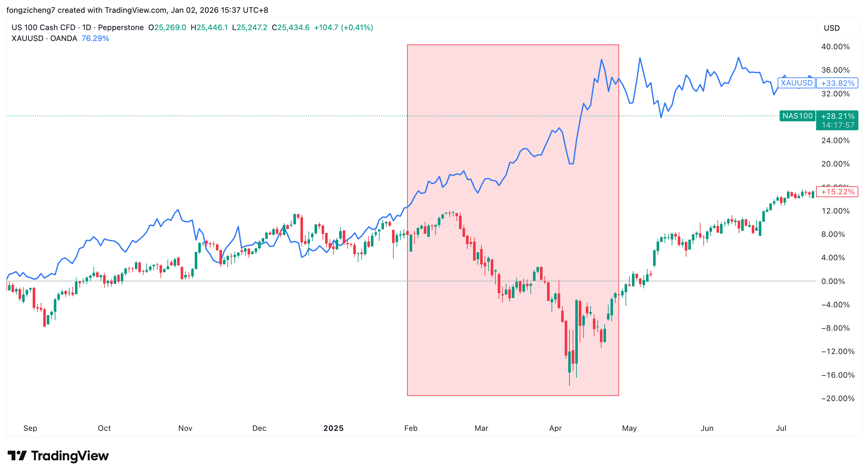This screenshot has height=475, width=868.
Task: Click the green NAS100 price label
Action: pos(797,116)
